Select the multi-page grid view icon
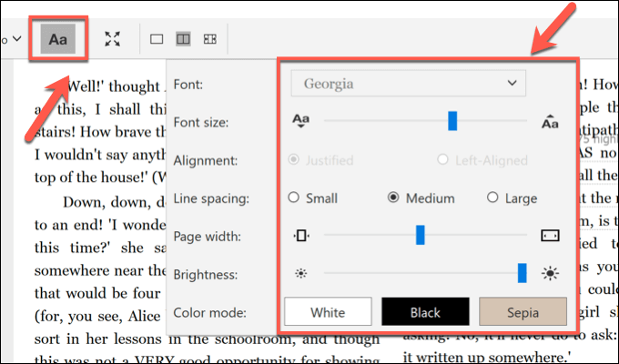Screen dimensions: 619x364 209,39
